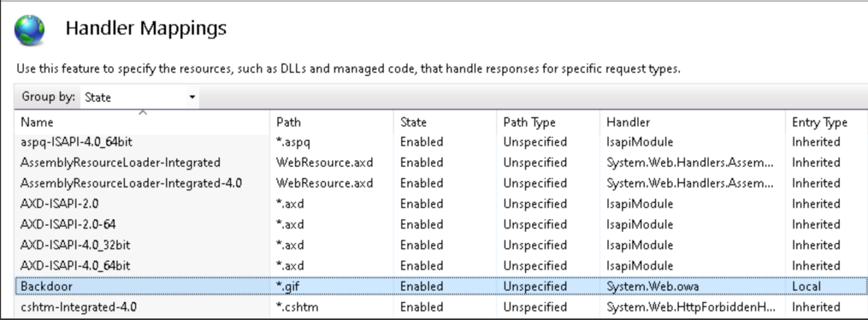Viewport: 868px width, 320px height.
Task: Click the System.Web.owa handler cell
Action: pyautogui.click(x=652, y=287)
